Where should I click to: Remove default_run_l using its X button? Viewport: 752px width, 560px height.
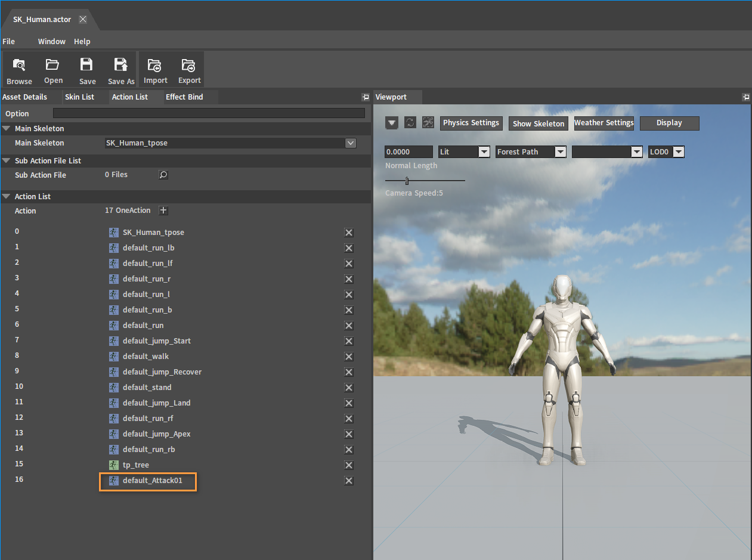pos(349,295)
